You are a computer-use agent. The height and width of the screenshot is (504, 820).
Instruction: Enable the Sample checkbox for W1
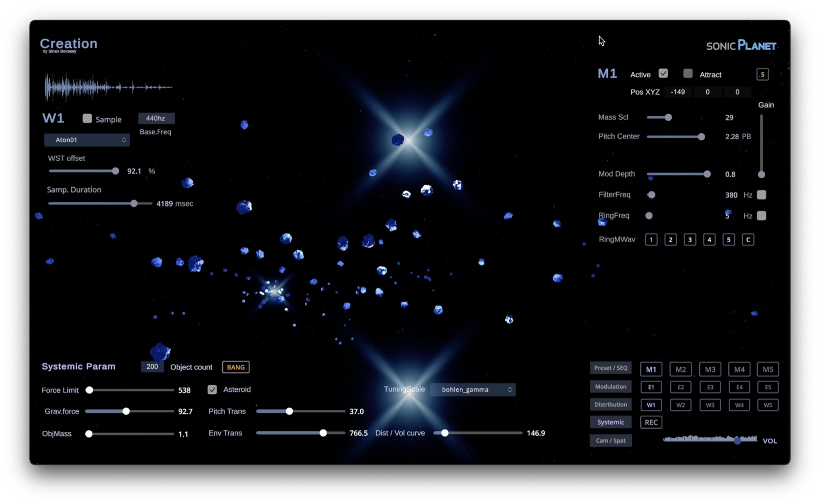tap(87, 119)
